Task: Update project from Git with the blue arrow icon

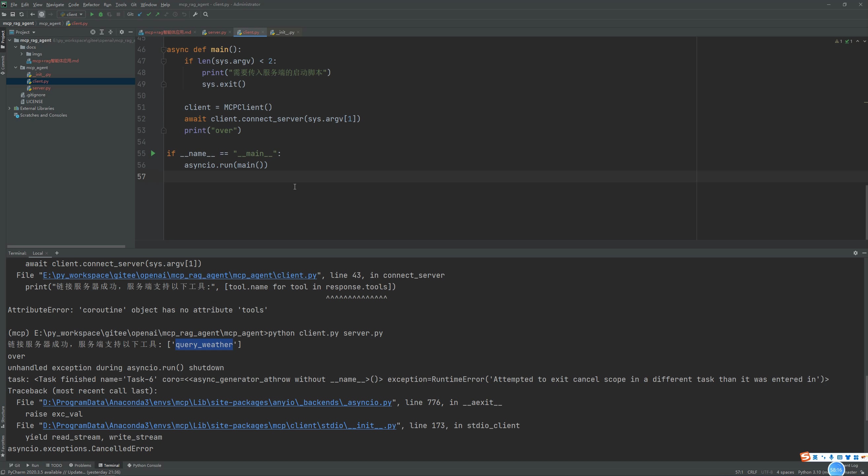Action: [x=139, y=14]
